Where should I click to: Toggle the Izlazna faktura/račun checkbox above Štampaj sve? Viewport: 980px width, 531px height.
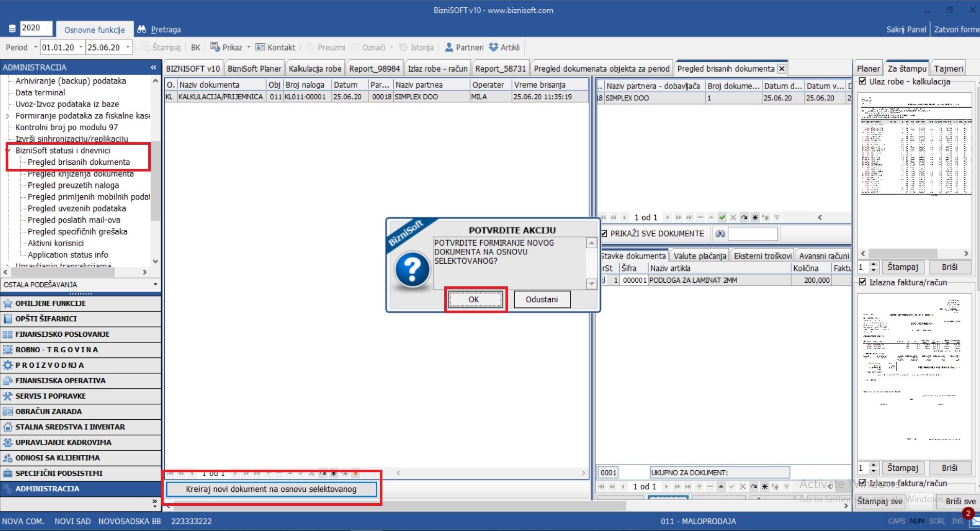coord(863,483)
